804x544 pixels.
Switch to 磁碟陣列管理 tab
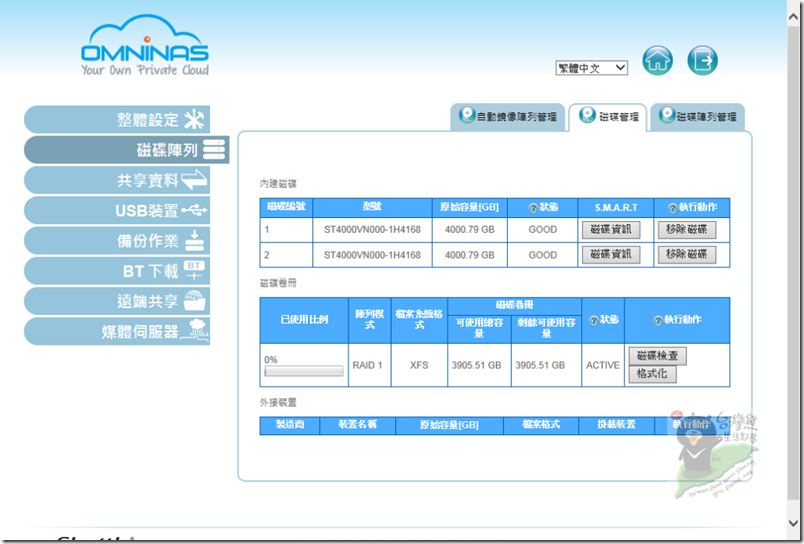click(698, 117)
